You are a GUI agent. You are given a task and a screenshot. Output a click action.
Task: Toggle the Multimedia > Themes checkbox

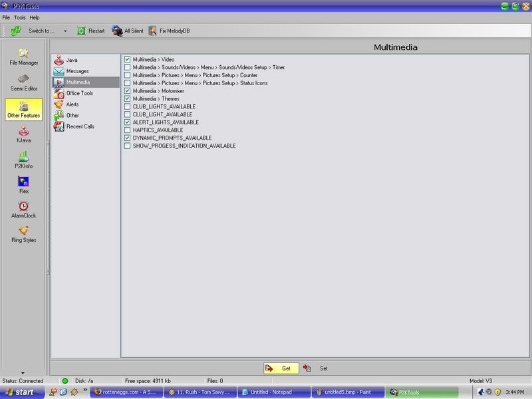[x=127, y=98]
